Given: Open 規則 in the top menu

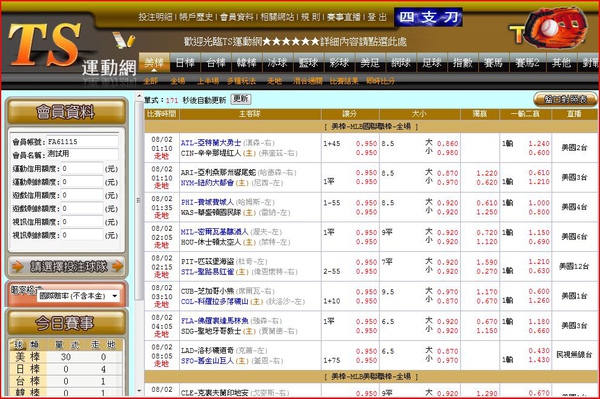Looking at the screenshot, I should pos(310,17).
